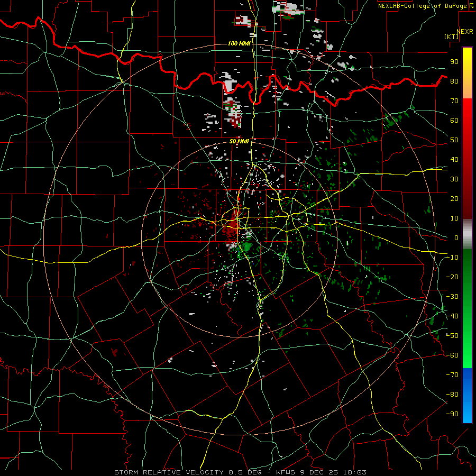Click the "100 NMI" range ring label
Screen dimensions: 476x476
click(239, 44)
